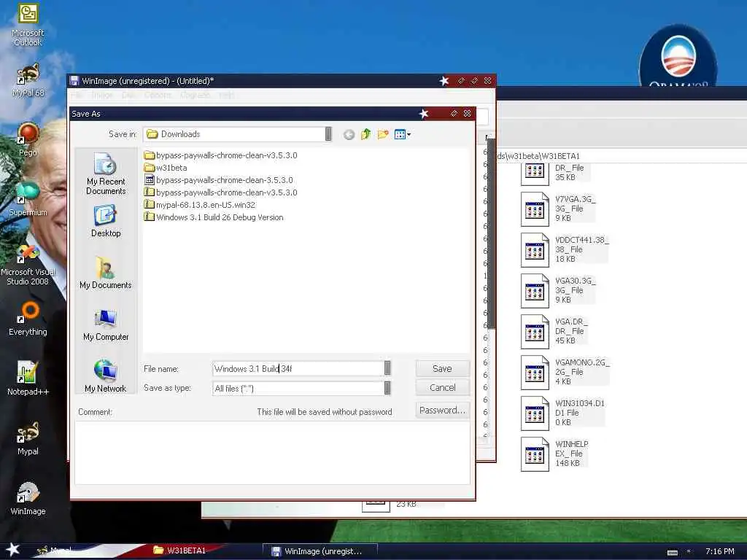Select V7VGA.3G_ file in W31BETA1 window
Screen dimensions: 747x560
(x=558, y=209)
